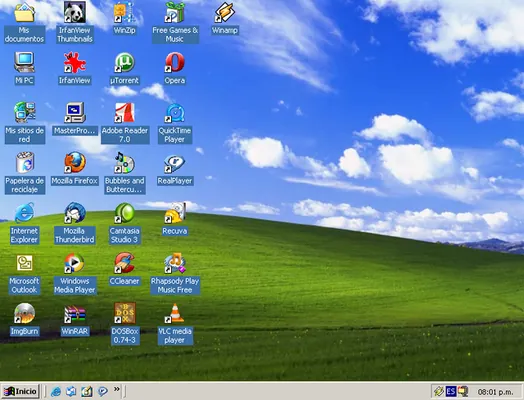The width and height of the screenshot is (524, 400).
Task: Select the Papelera de reciclaje icon
Action: (25, 163)
